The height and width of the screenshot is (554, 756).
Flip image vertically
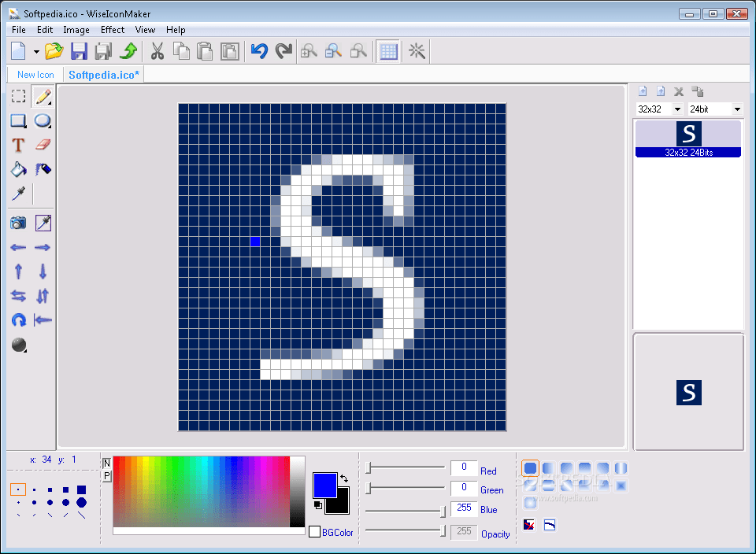(43, 296)
